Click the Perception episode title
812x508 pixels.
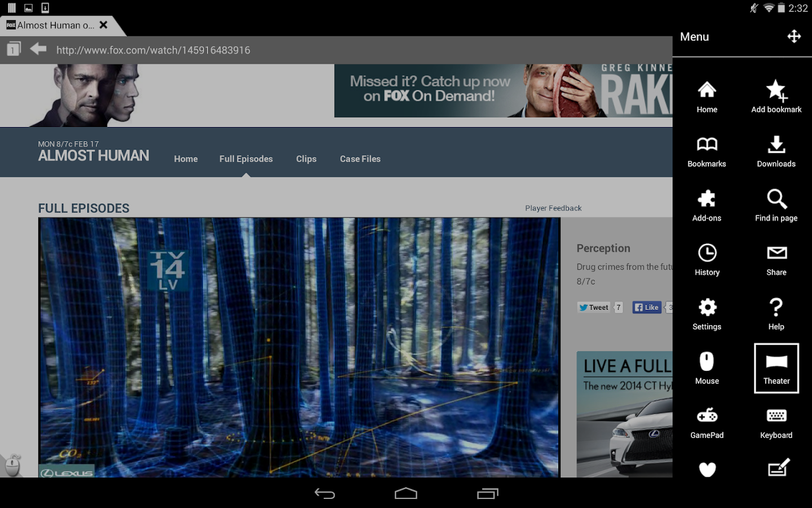603,248
